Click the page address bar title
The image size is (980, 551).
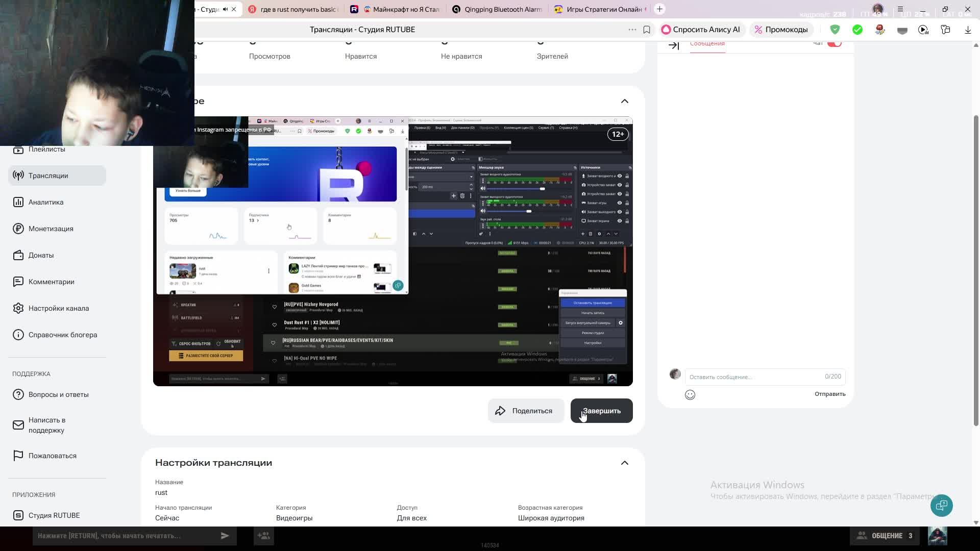pos(362,30)
